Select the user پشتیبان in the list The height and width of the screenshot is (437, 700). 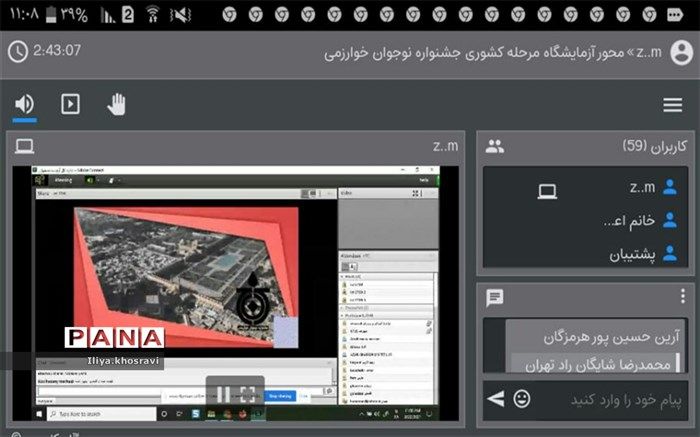tap(634, 254)
